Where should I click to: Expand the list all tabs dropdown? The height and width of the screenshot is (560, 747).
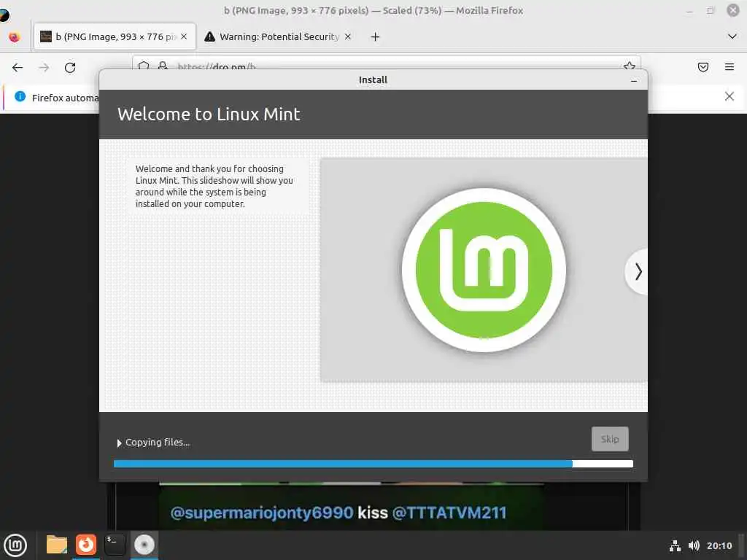pos(732,36)
